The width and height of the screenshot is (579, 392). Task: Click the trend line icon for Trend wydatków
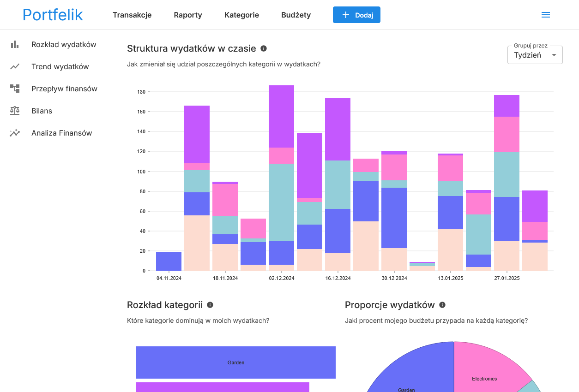pos(15,66)
